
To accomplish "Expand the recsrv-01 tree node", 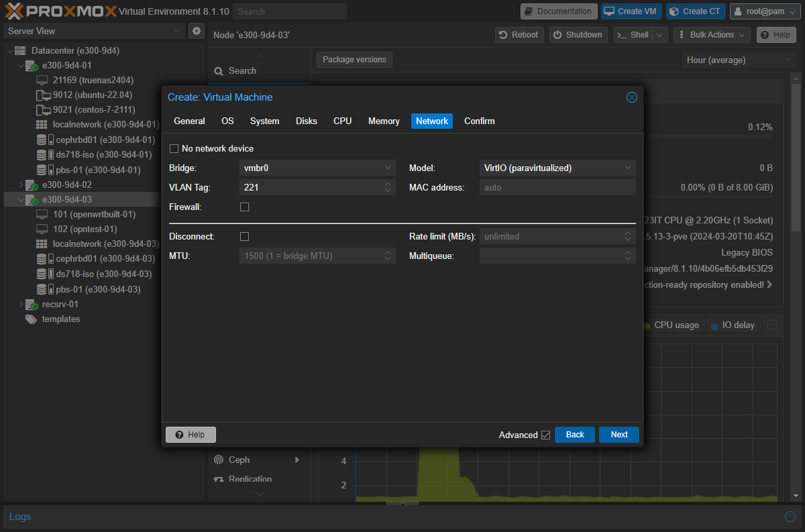I will [21, 305].
